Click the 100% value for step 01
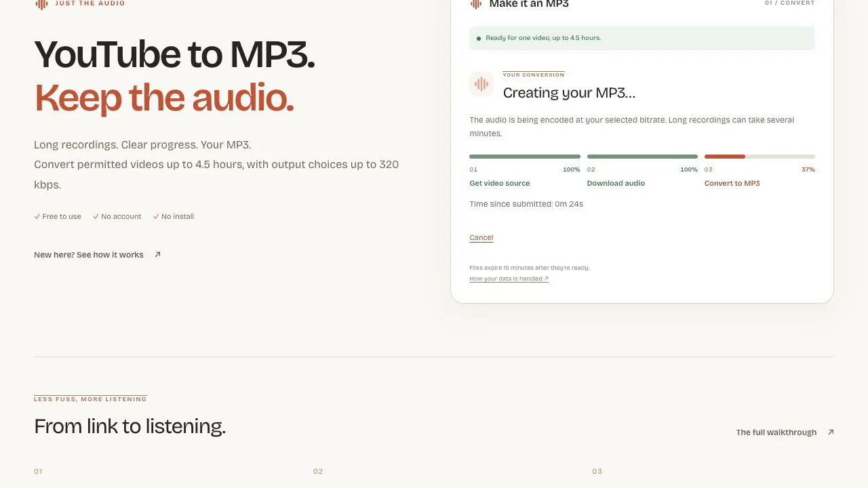Screen dimensions: 868x488 (572, 169)
